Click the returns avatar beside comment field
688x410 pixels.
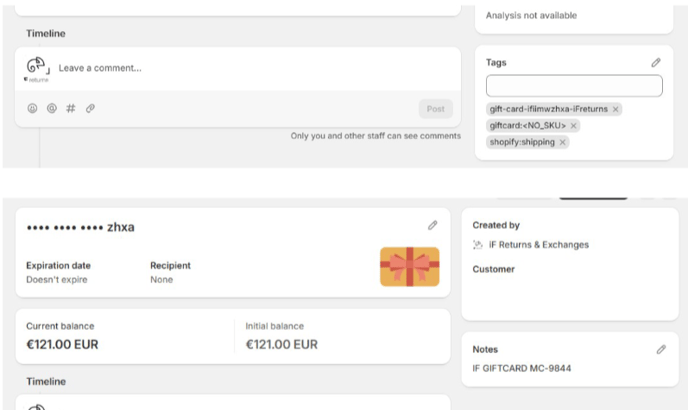(37, 69)
